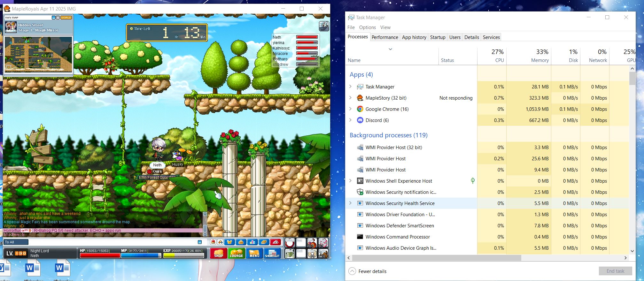Toggle the chat window size button

(x=200, y=242)
